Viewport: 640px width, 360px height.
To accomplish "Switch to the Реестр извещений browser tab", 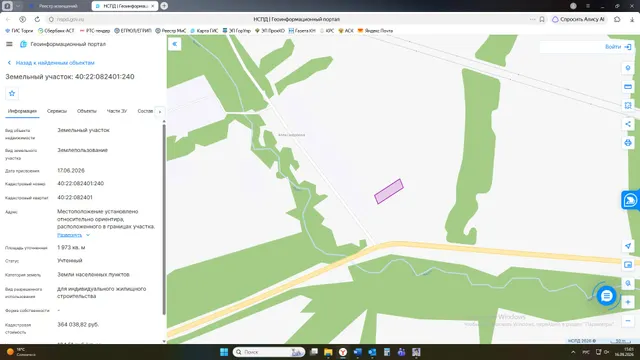I will [57, 6].
